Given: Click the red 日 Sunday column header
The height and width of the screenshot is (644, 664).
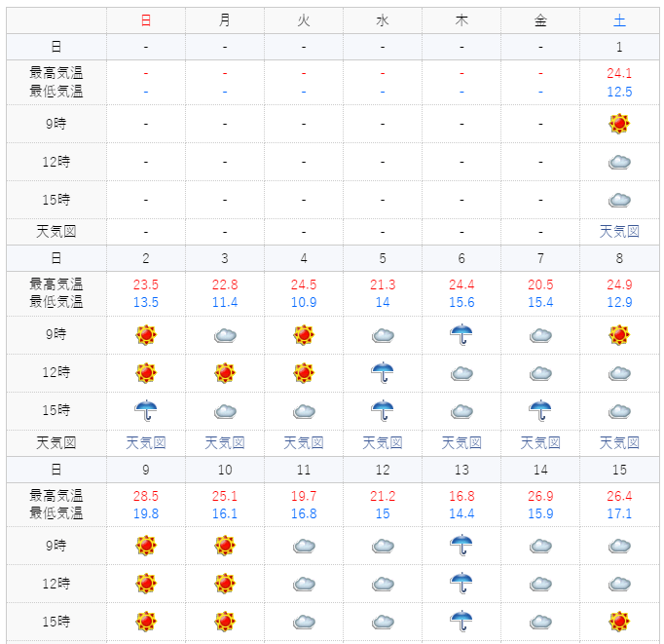Looking at the screenshot, I should [146, 20].
